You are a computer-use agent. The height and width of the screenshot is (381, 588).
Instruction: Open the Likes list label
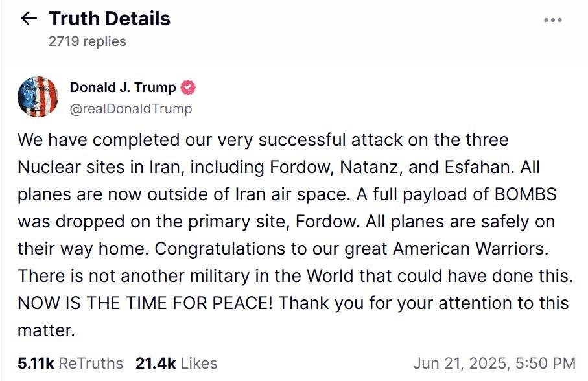coord(199,364)
